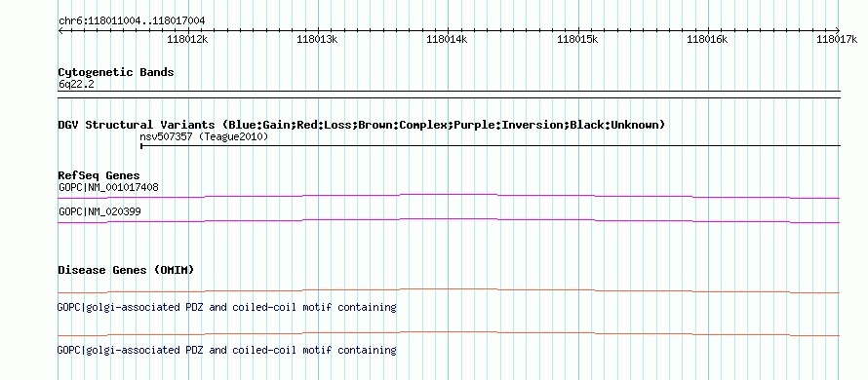868x380 pixels.
Task: Click the right arrowhead of the coordinate ruler
Action: coord(838,30)
